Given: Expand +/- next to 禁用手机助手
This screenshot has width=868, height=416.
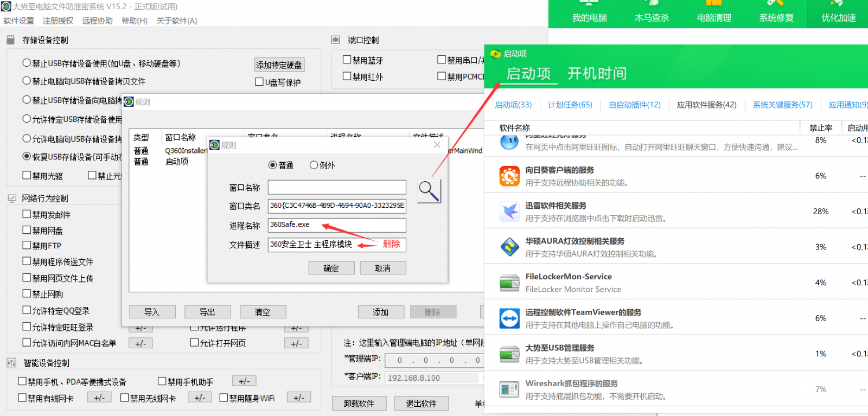Looking at the screenshot, I should [244, 381].
